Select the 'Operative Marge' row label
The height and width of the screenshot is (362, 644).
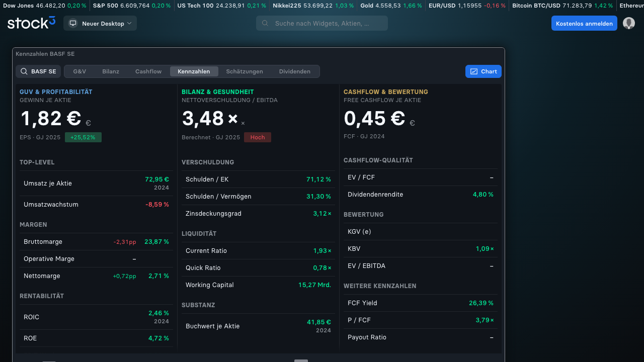pyautogui.click(x=49, y=259)
